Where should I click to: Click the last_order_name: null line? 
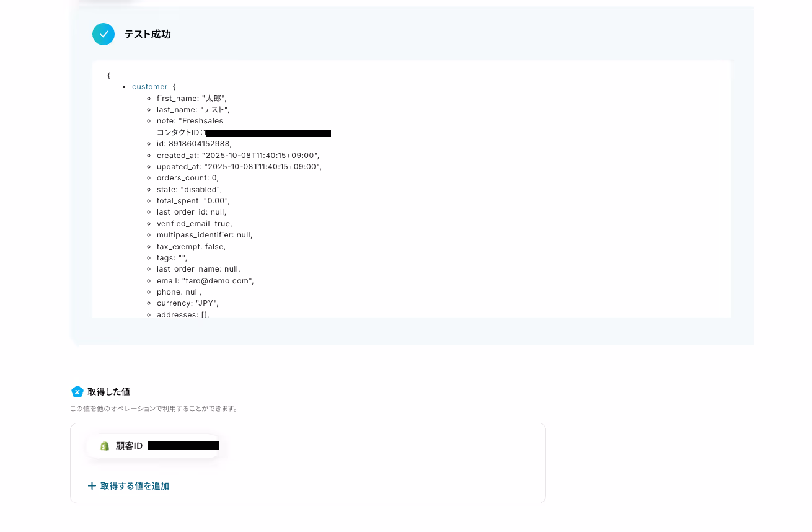coord(198,269)
